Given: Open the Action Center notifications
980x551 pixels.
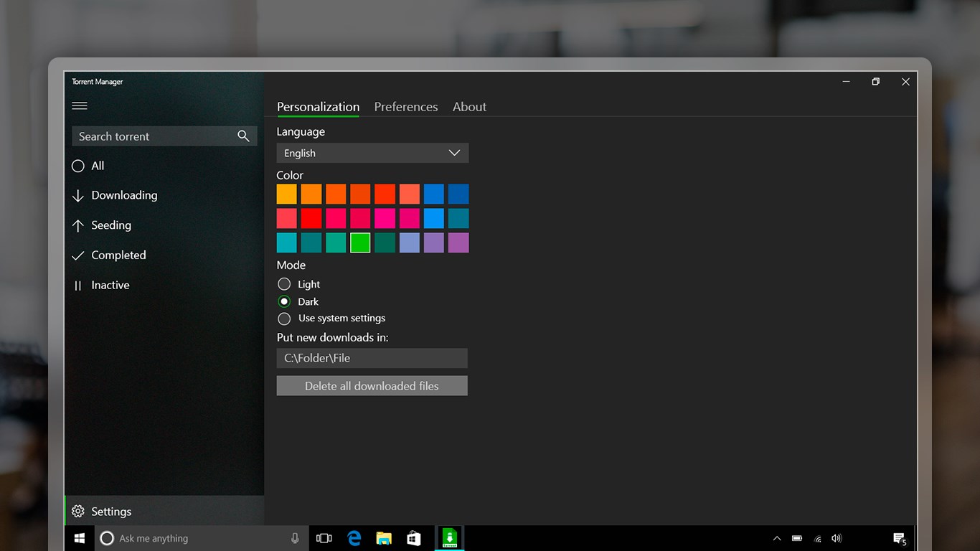Looking at the screenshot, I should [900, 538].
